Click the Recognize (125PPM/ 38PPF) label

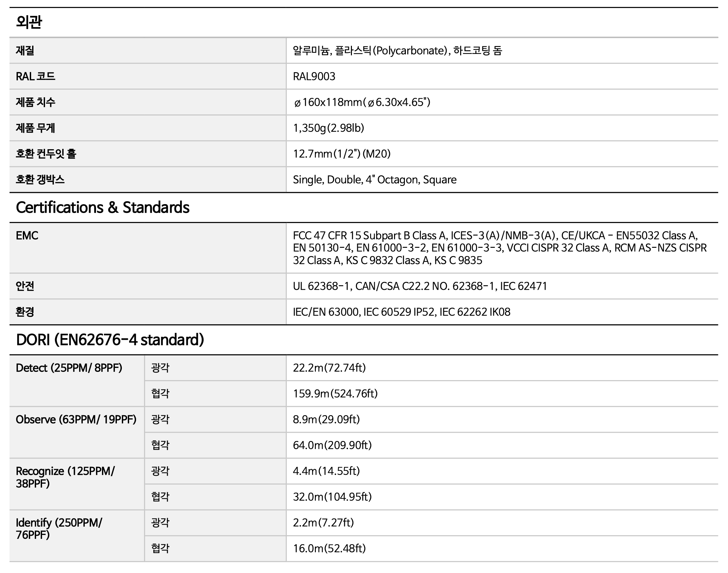coord(65,477)
